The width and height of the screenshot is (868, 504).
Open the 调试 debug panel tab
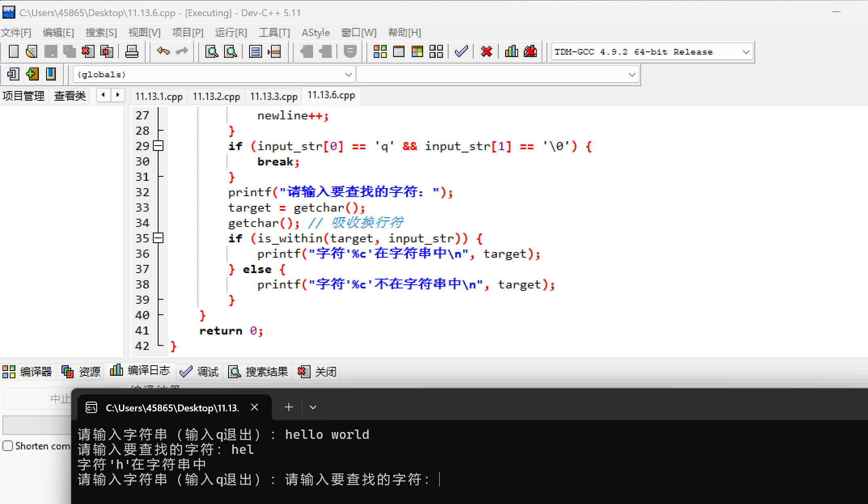pyautogui.click(x=199, y=371)
